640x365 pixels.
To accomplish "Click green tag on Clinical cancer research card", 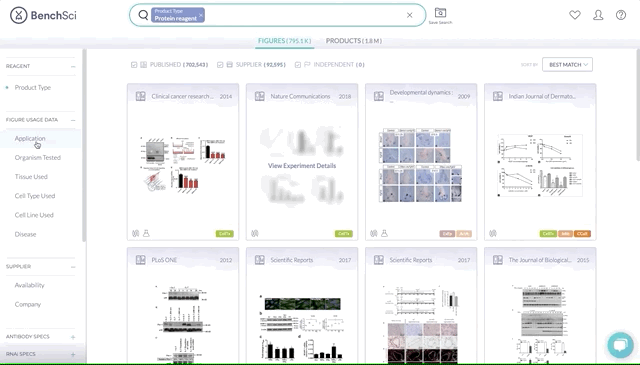I will [x=224, y=234].
